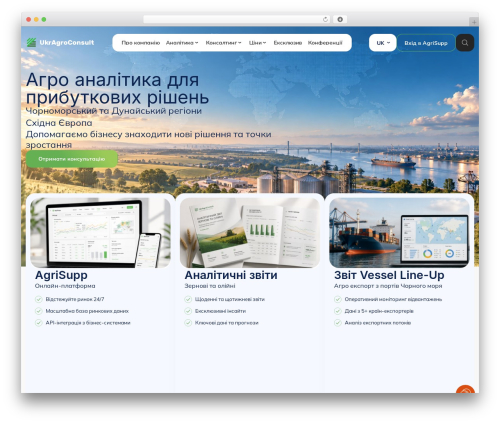
Task: Click the 'Аналіз експортних потоків' text
Action: [378, 323]
